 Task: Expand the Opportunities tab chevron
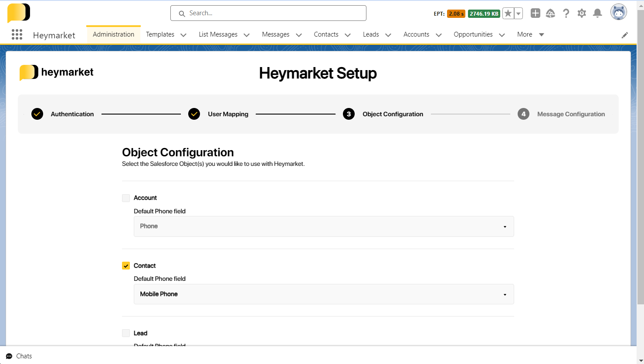click(x=502, y=35)
